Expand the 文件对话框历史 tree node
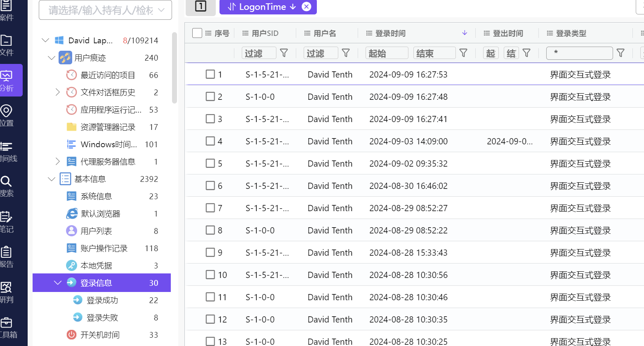Image resolution: width=644 pixels, height=346 pixels. [x=58, y=92]
